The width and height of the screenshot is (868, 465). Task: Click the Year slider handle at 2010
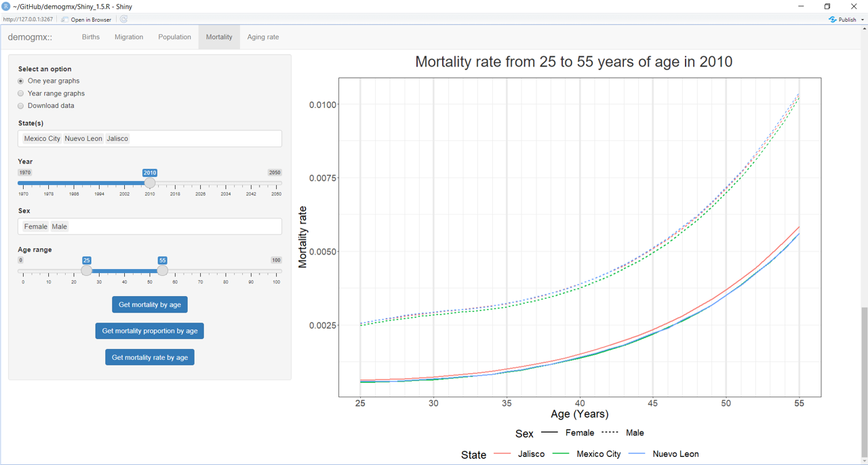pos(150,183)
